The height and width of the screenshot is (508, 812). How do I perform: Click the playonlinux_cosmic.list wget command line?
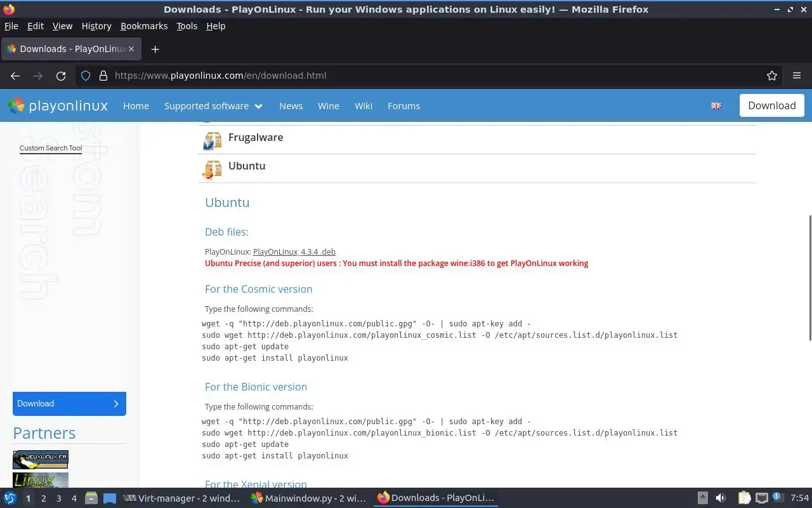[x=440, y=335]
